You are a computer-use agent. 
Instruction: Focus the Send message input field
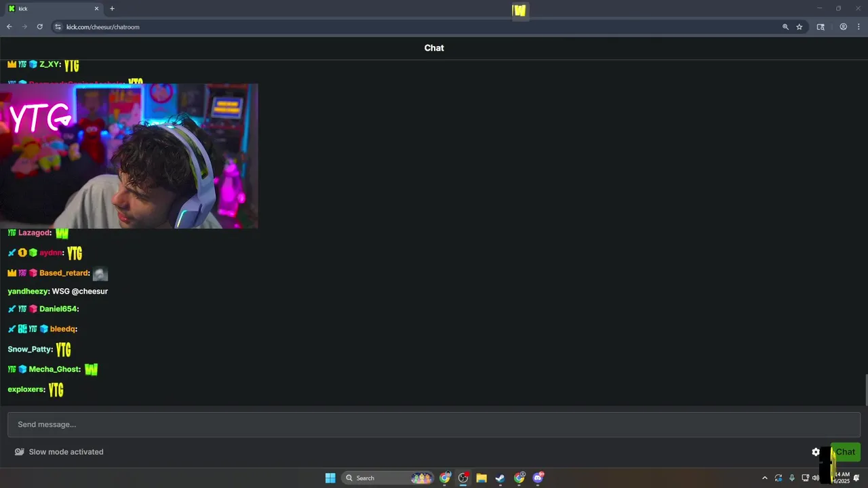434,424
